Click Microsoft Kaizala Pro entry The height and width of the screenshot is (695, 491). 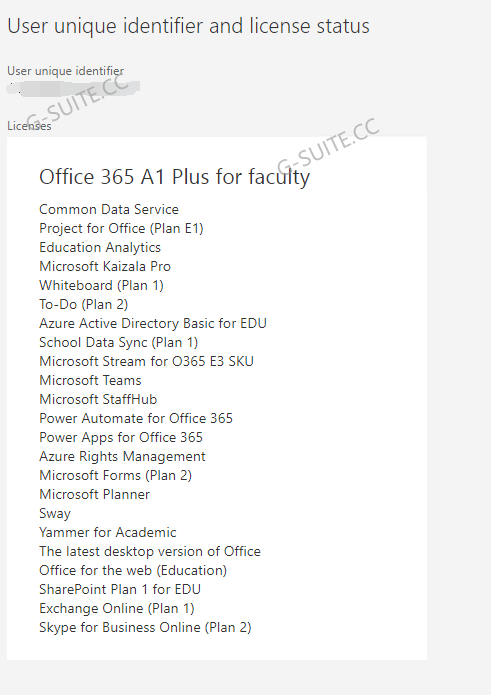(105, 266)
